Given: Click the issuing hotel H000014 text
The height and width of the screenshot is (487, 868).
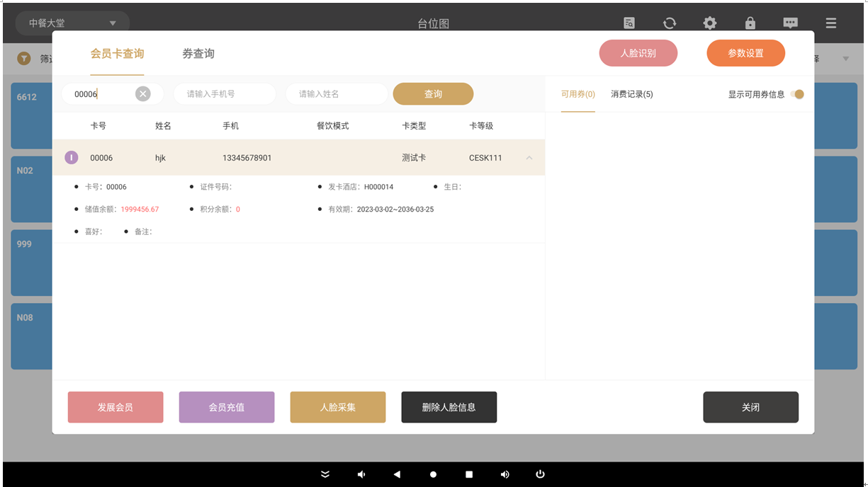Looking at the screenshot, I should pos(379,187).
